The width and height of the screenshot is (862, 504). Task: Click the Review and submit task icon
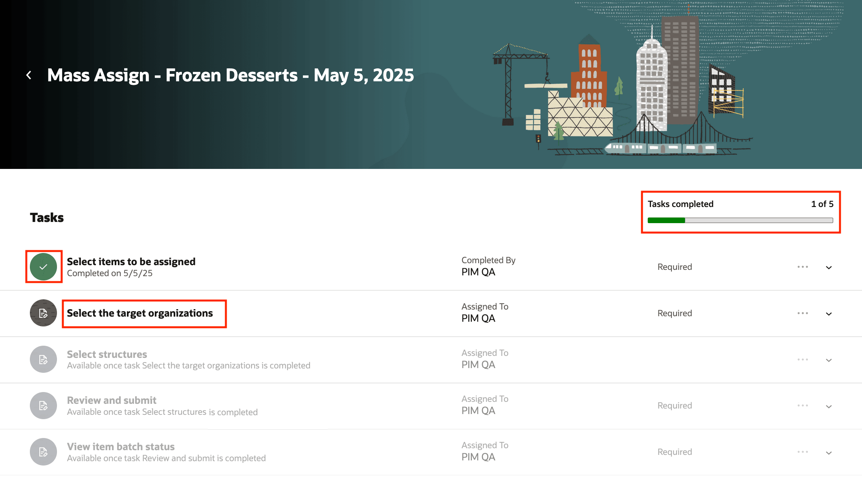click(x=43, y=406)
